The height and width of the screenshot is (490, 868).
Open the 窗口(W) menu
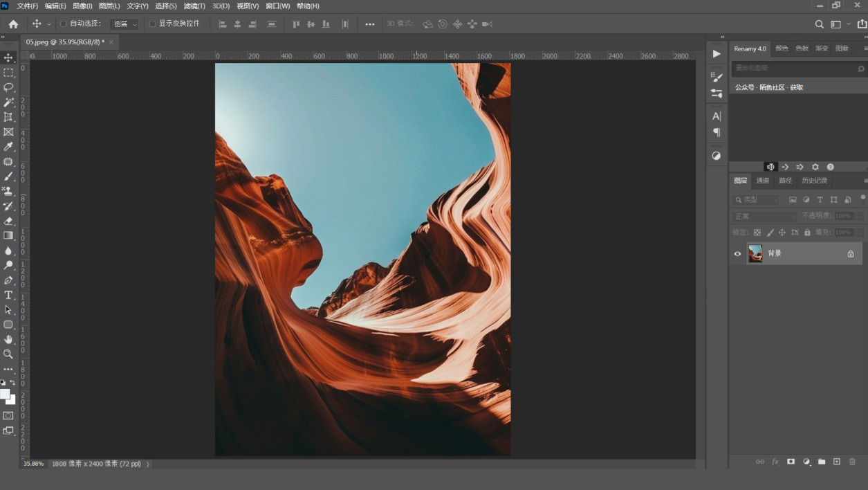278,6
